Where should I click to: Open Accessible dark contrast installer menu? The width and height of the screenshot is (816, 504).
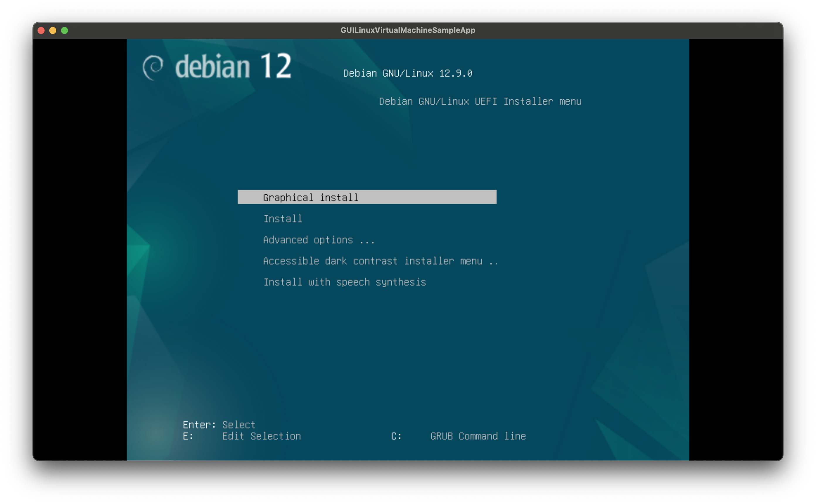coord(380,261)
